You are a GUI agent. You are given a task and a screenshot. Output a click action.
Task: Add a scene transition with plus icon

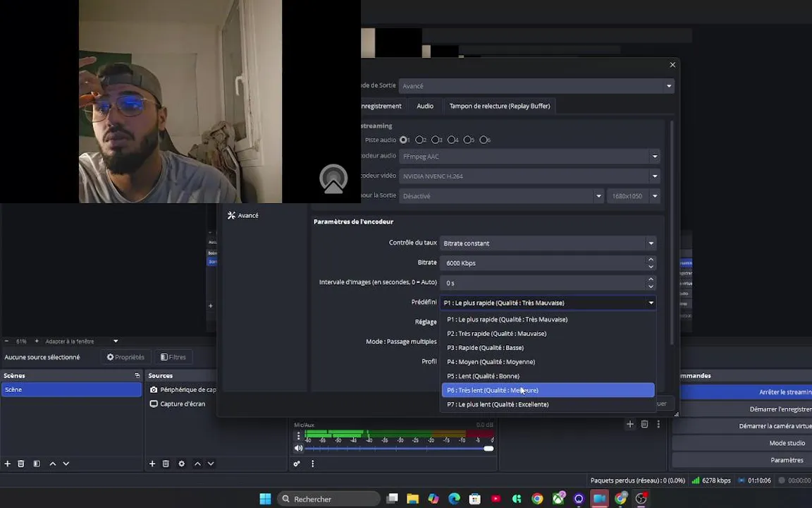[630, 424]
